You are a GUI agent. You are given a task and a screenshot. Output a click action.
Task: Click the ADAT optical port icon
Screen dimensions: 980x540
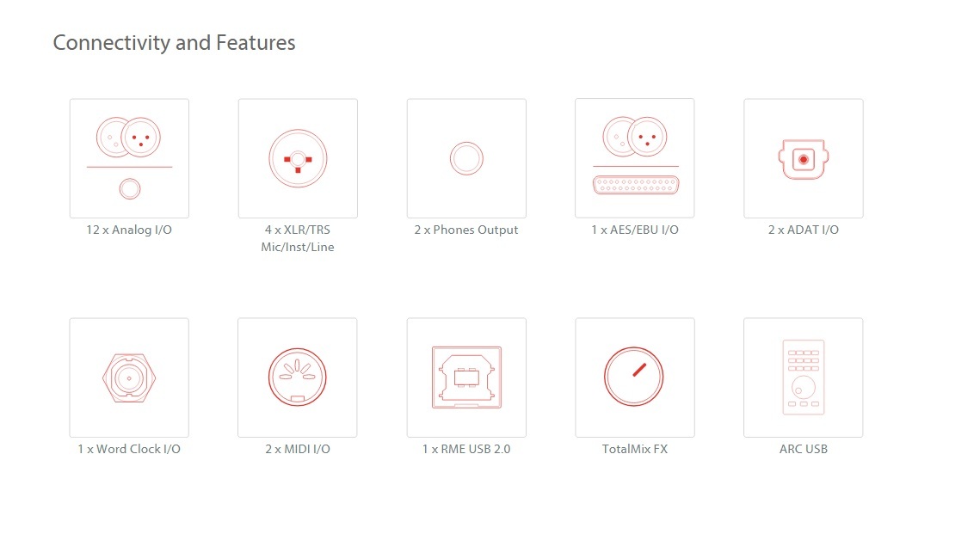pyautogui.click(x=803, y=158)
